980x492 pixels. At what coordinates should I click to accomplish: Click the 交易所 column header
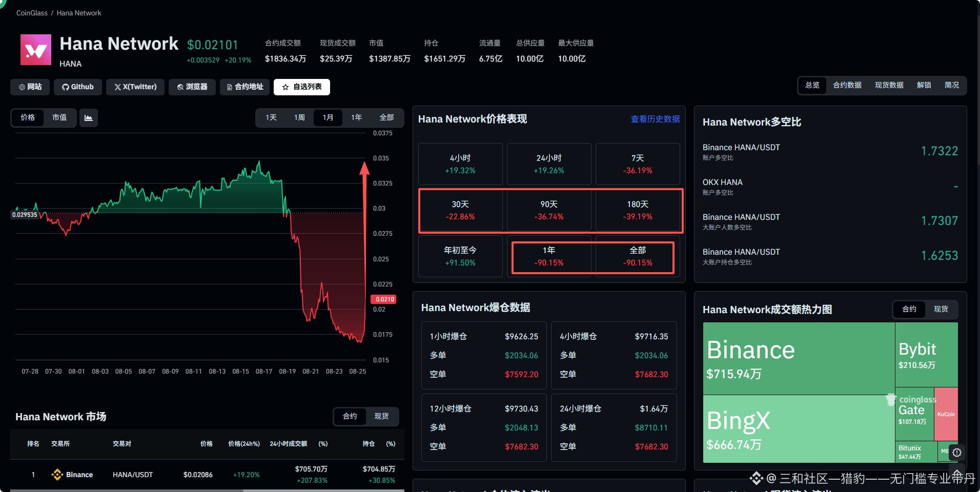pyautogui.click(x=60, y=444)
